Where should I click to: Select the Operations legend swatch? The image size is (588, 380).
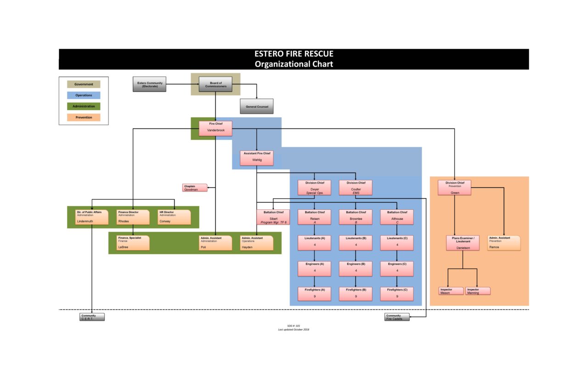click(84, 95)
